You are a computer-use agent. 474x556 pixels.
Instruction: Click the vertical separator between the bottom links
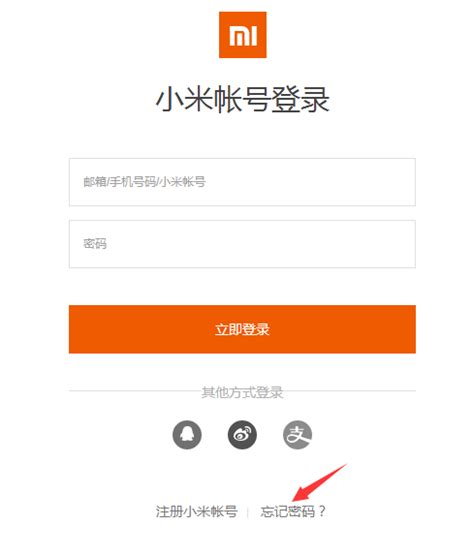tap(247, 513)
